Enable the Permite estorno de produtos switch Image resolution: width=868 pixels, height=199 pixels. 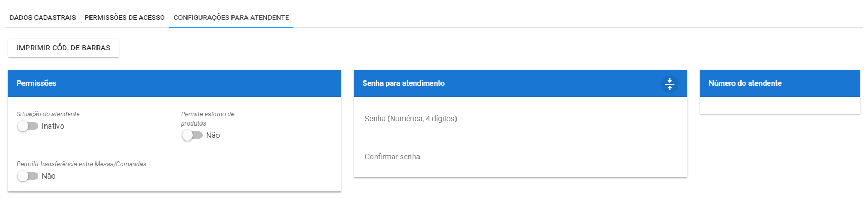pyautogui.click(x=192, y=135)
